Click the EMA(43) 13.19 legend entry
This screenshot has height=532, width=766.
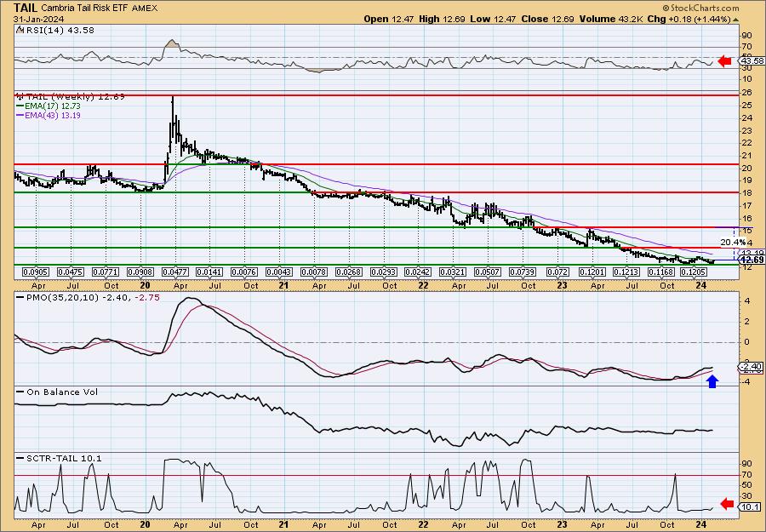pos(53,116)
